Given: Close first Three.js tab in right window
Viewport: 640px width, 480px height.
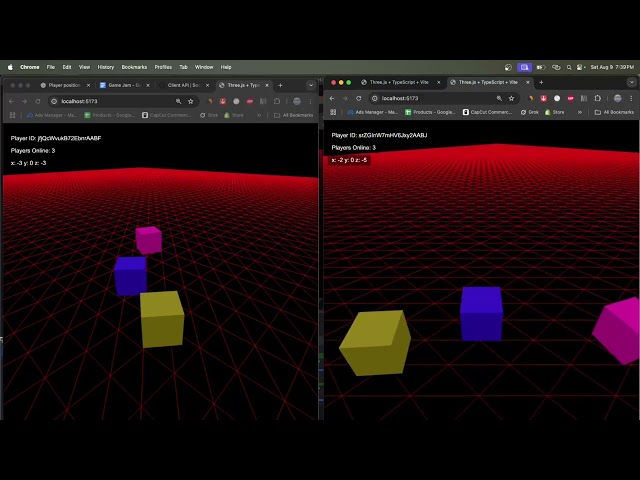Looking at the screenshot, I should pos(439,82).
